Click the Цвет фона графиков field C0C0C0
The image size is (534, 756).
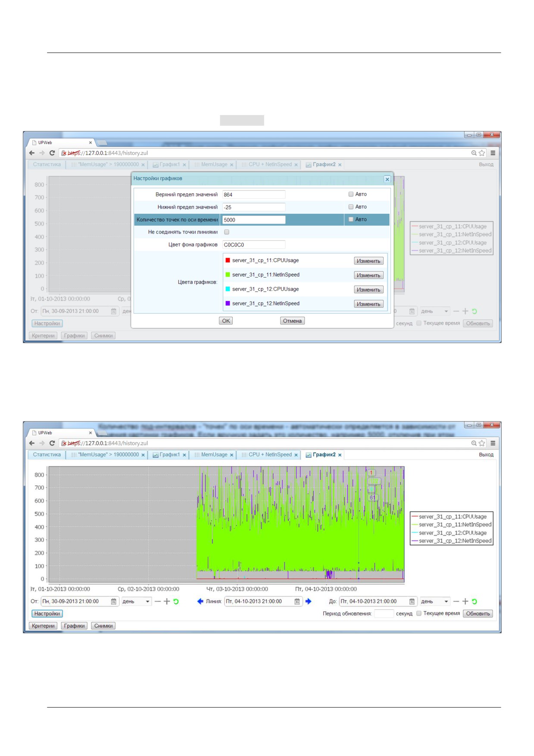pos(254,245)
